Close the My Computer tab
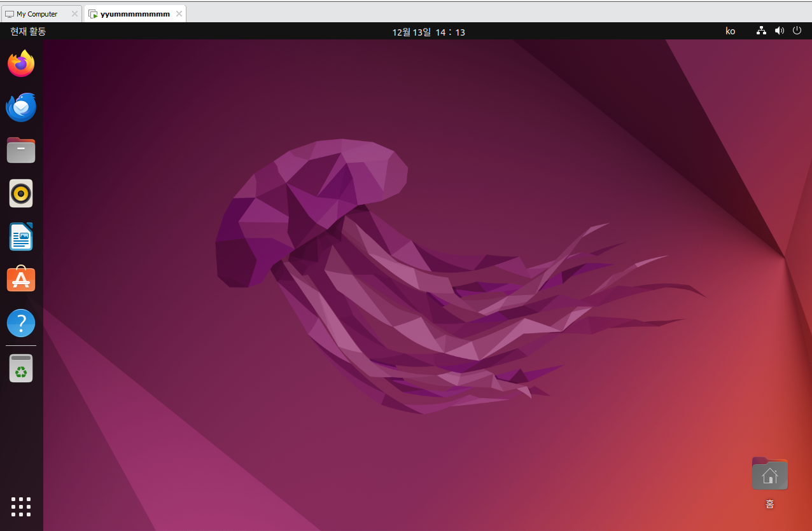The height and width of the screenshot is (531, 812). point(74,14)
